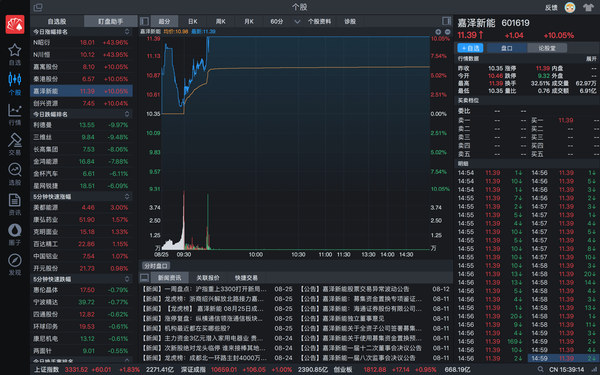The image size is (600, 375).
Task: Expand the period dropdown next to 60分
Action: [x=297, y=21]
